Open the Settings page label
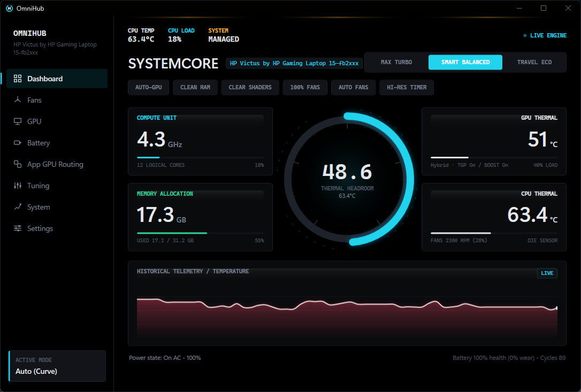This screenshot has height=392, width=581. (x=40, y=228)
